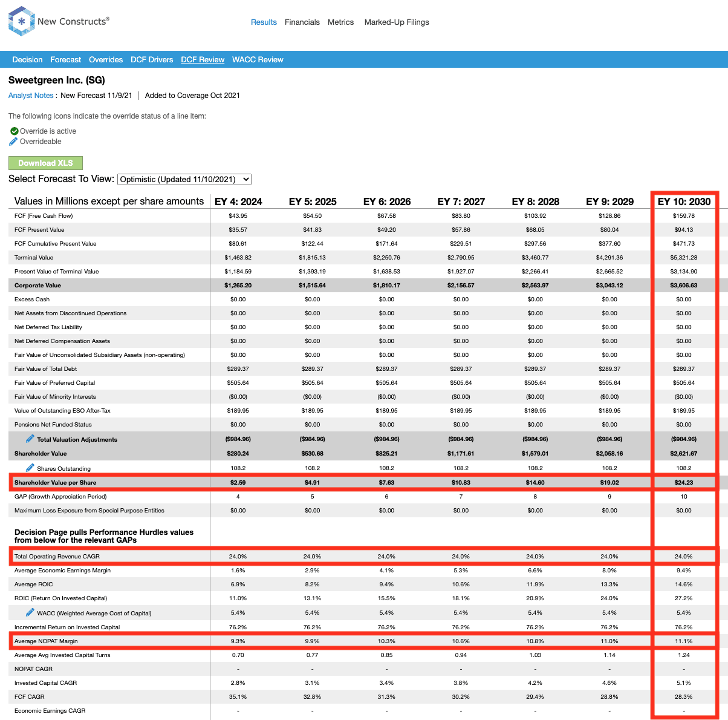Viewport: 728px width, 720px height.
Task: Click the $1,463.82 Terminal Value cell
Action: [238, 258]
